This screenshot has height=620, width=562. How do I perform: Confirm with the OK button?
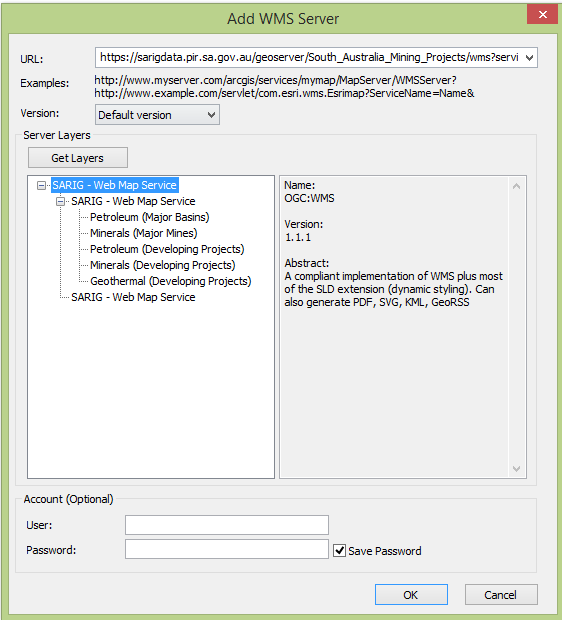[411, 595]
